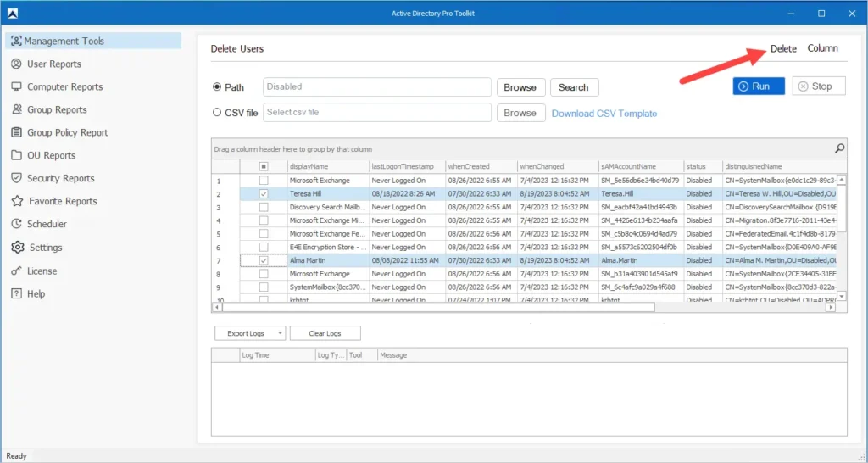Sort by whenCreated column header

(481, 166)
